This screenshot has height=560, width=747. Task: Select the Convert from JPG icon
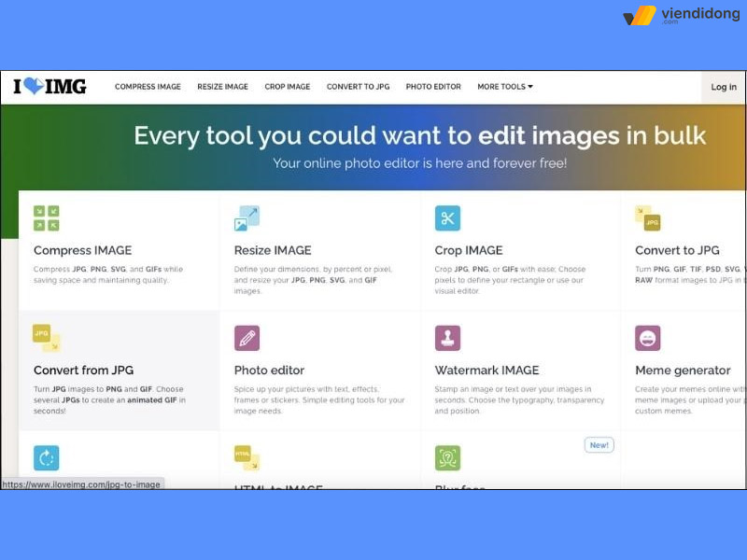click(x=47, y=338)
